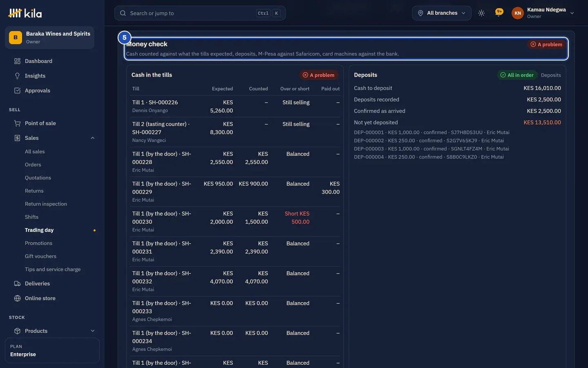Click the search magnifier icon
588x368 pixels.
click(123, 13)
